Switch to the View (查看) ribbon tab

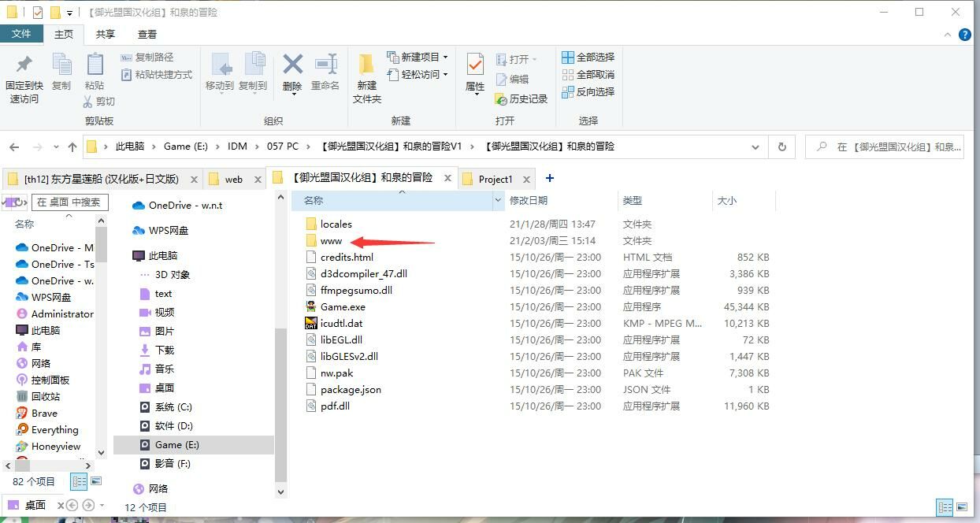click(x=147, y=34)
